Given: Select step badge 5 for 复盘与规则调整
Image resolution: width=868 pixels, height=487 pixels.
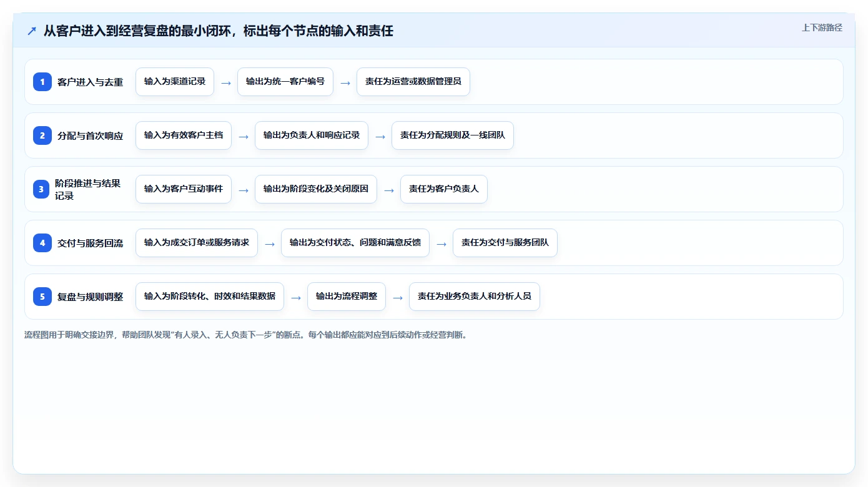Looking at the screenshot, I should click(42, 297).
